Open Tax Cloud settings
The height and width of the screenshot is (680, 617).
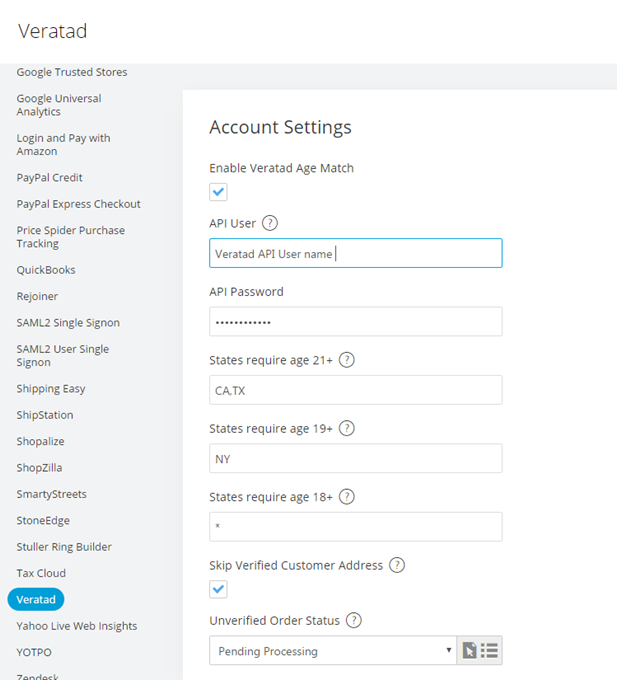[x=41, y=573]
